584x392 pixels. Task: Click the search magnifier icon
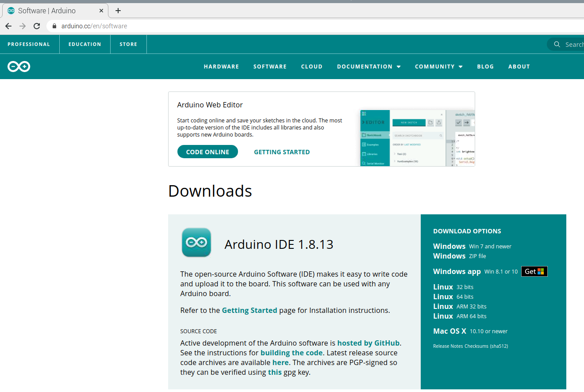tap(557, 44)
